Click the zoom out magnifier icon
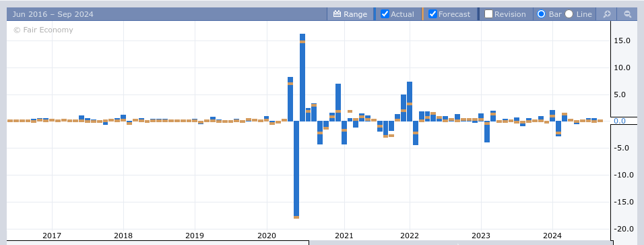 click(627, 14)
